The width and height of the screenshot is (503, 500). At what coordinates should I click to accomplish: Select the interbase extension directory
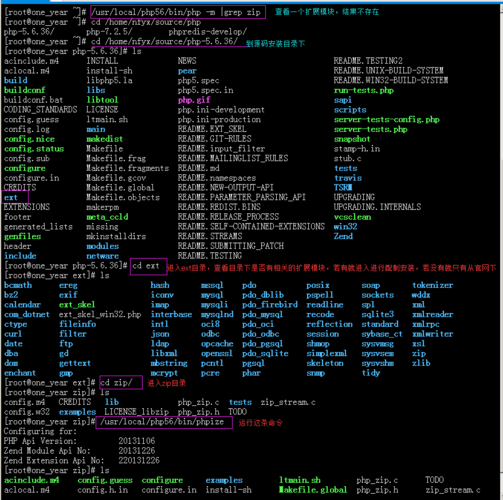click(x=171, y=314)
